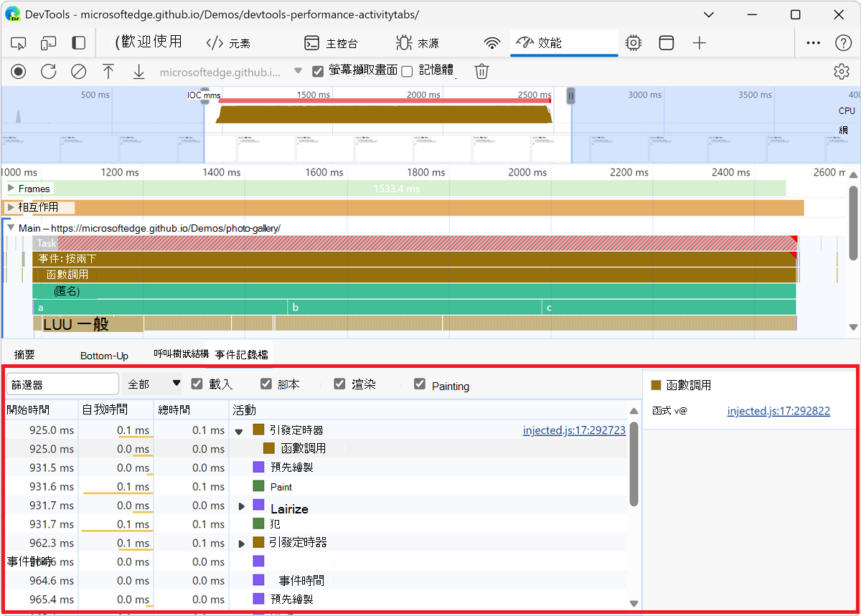Switch to the 主控台 tab

point(331,43)
